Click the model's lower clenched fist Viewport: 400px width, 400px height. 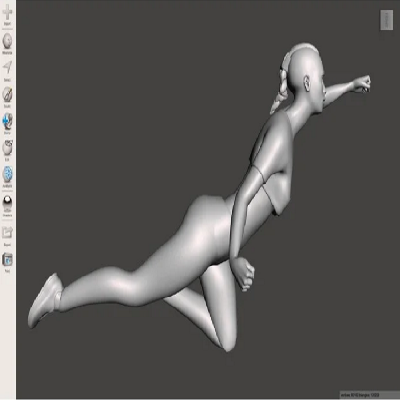coord(245,273)
